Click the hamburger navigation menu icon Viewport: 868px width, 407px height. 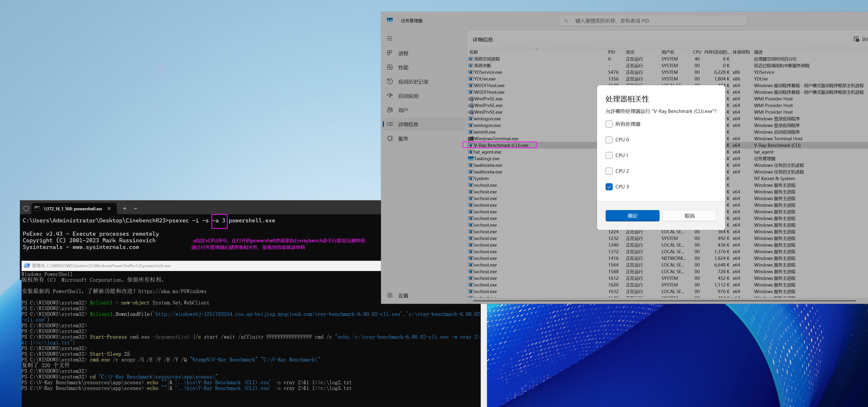(390, 38)
